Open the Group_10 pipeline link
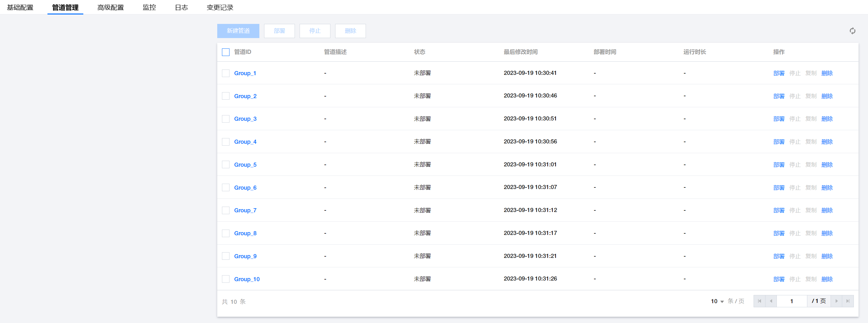This screenshot has width=868, height=323. pyautogui.click(x=247, y=279)
